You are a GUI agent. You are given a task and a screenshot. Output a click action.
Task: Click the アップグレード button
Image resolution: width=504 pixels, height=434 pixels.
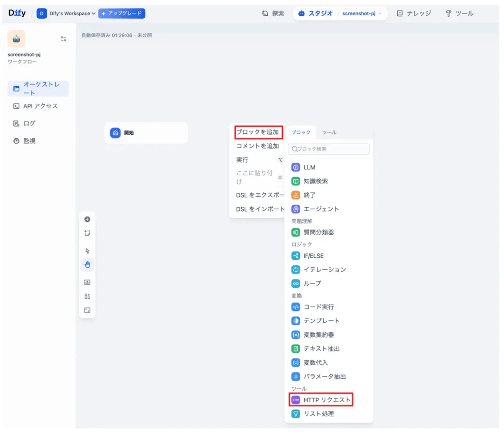pos(122,13)
